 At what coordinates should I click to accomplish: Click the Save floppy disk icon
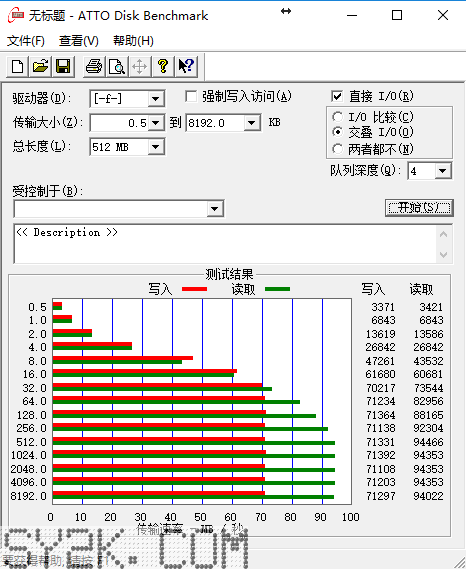coord(63,67)
